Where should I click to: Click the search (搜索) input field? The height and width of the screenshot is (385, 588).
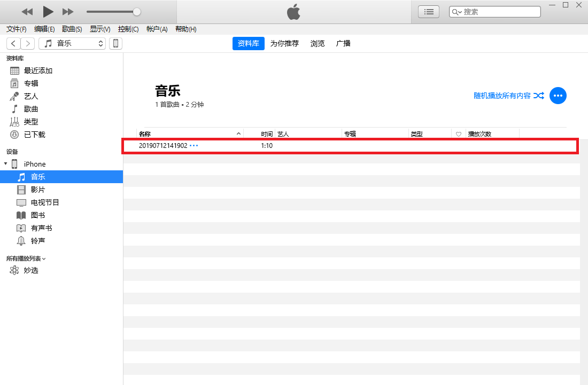coord(500,12)
